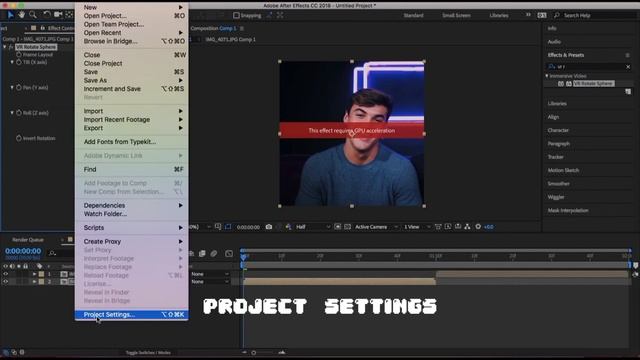This screenshot has width=640, height=360.
Task: Open the Import submenu
Action: [x=131, y=111]
